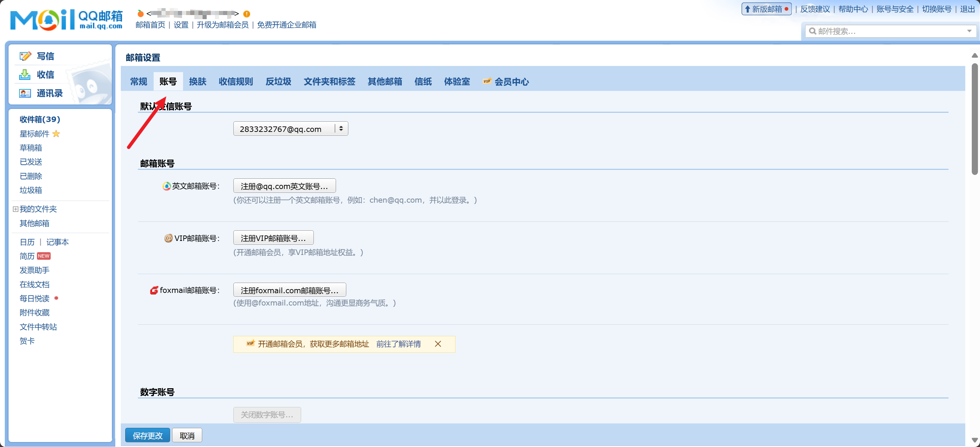Click the contacts card icon
Image resolution: width=980 pixels, height=447 pixels.
[25, 93]
